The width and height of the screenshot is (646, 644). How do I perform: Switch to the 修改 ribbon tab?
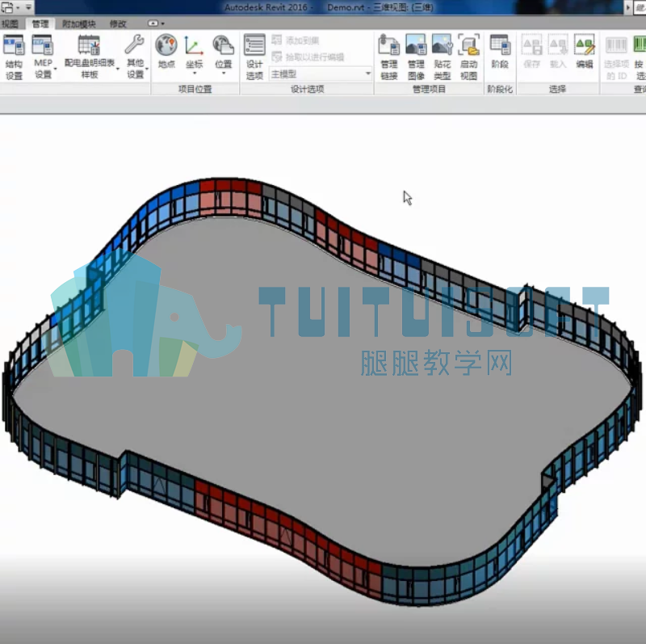(118, 24)
